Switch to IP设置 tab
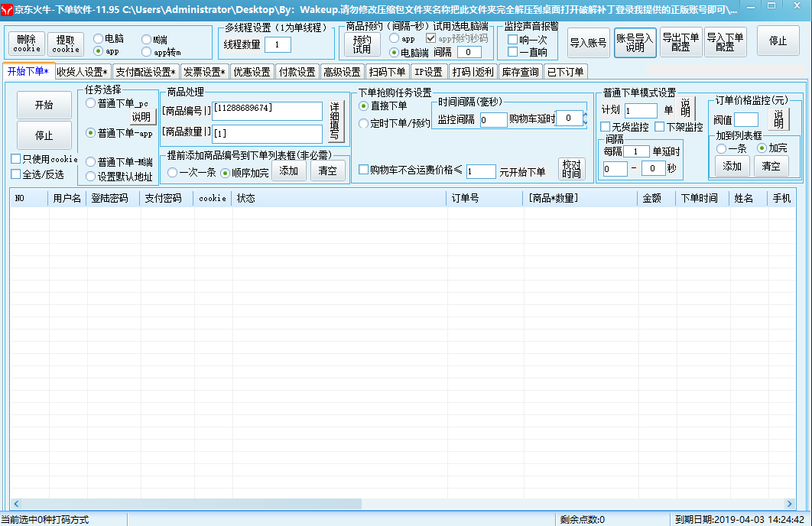812x526 pixels. click(x=428, y=72)
